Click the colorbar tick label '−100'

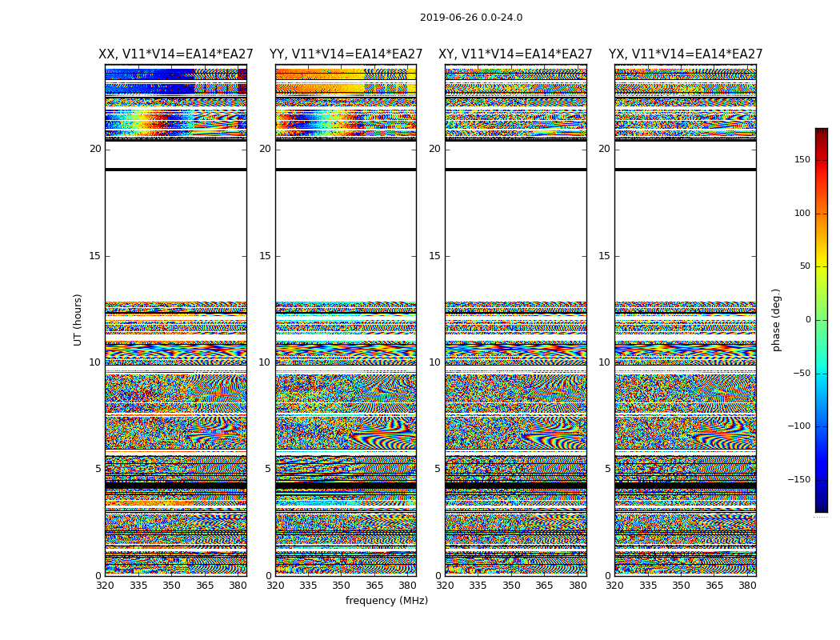(x=798, y=426)
